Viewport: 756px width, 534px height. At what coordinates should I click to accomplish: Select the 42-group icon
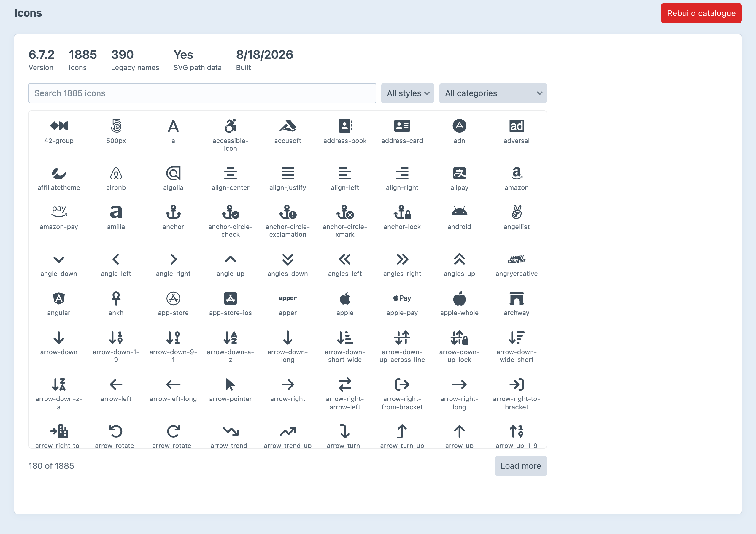pos(59,126)
